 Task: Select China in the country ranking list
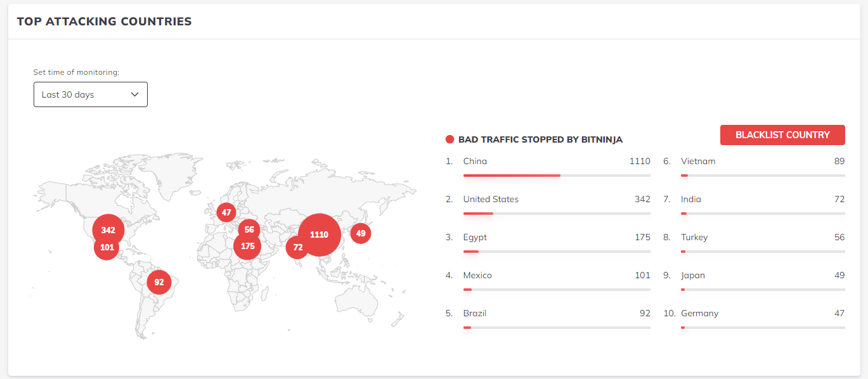click(475, 161)
